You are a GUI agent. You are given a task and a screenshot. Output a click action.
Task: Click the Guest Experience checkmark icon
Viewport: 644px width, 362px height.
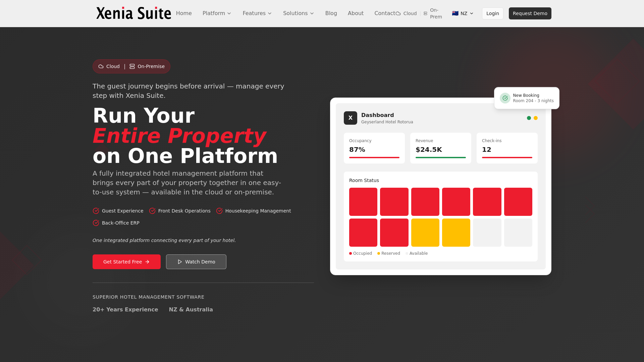coord(96,211)
